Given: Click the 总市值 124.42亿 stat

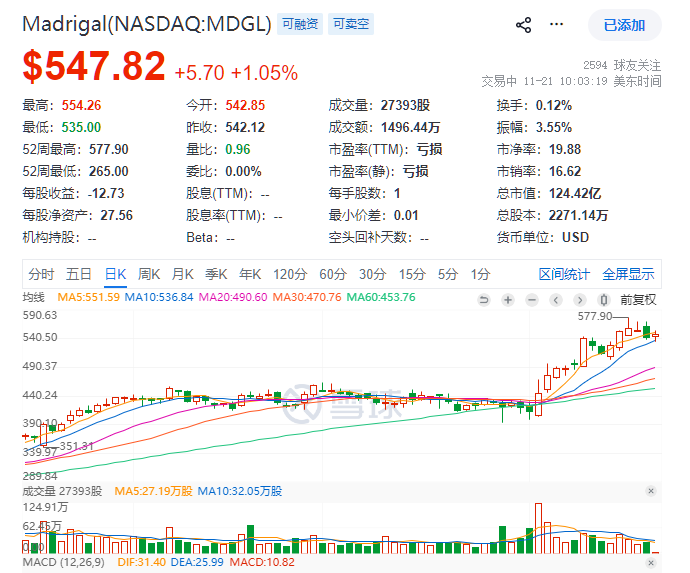Looking at the screenshot, I should tap(549, 194).
